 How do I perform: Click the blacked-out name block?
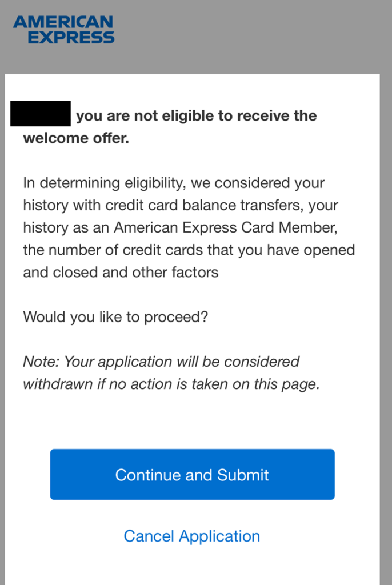click(x=41, y=114)
